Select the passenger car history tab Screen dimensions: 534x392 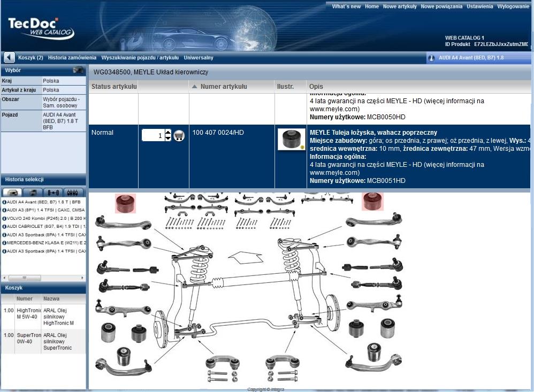tap(12, 193)
